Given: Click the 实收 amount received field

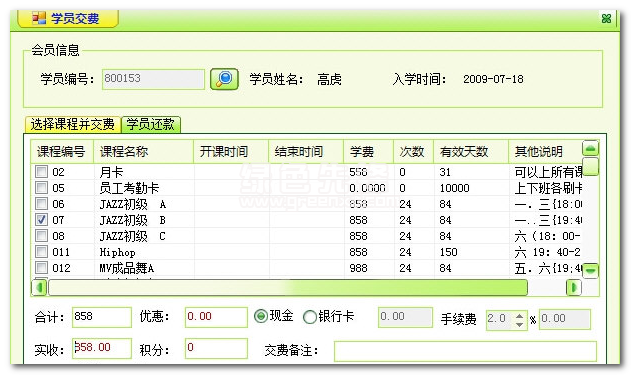Looking at the screenshot, I should tap(102, 348).
